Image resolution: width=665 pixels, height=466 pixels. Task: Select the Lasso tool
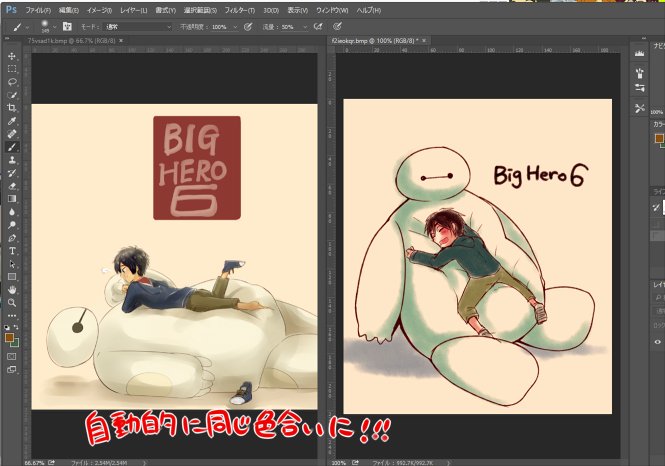[x=12, y=82]
